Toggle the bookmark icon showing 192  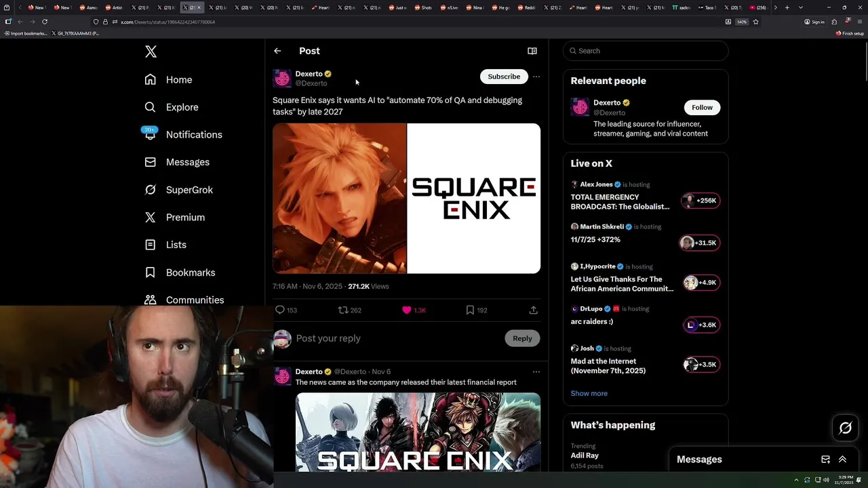tap(470, 310)
